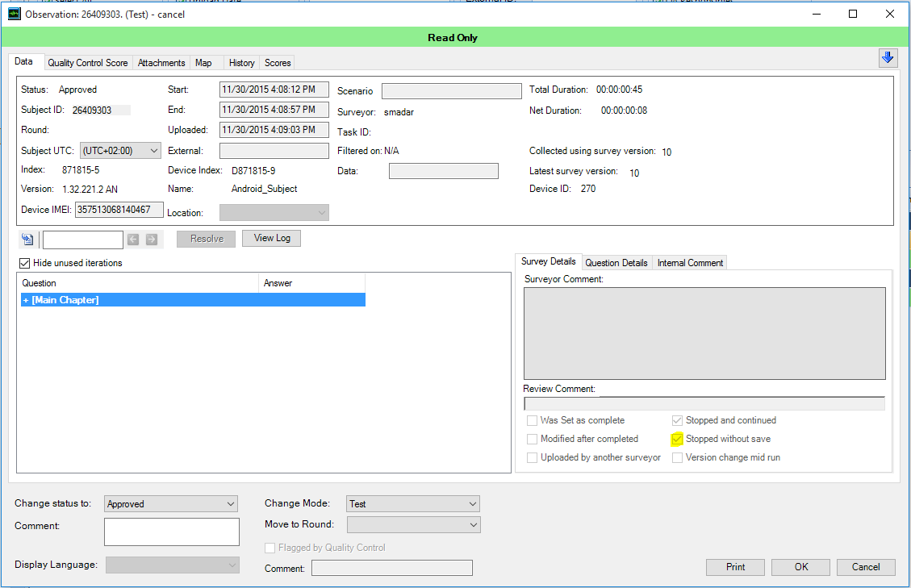Click the View Log button
The height and width of the screenshot is (588, 911).
272,238
